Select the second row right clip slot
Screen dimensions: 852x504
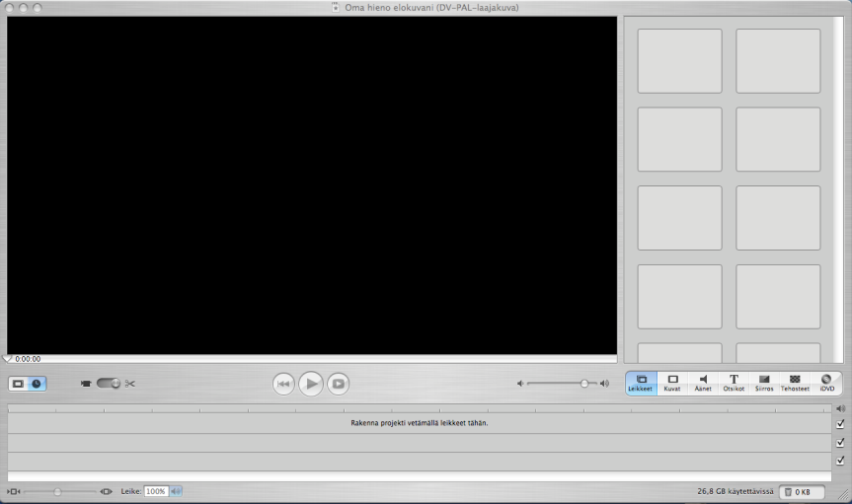[778, 139]
